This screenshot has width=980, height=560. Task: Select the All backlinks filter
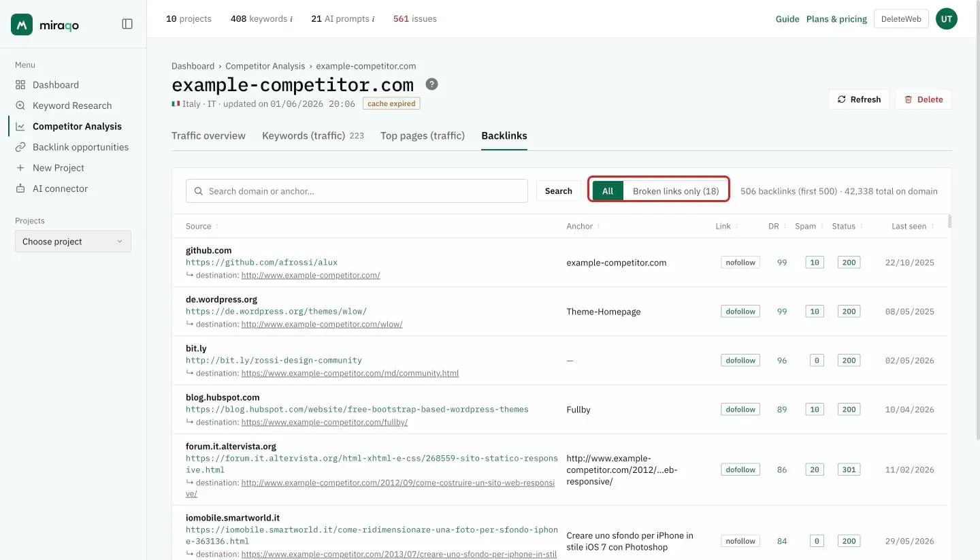pos(608,191)
